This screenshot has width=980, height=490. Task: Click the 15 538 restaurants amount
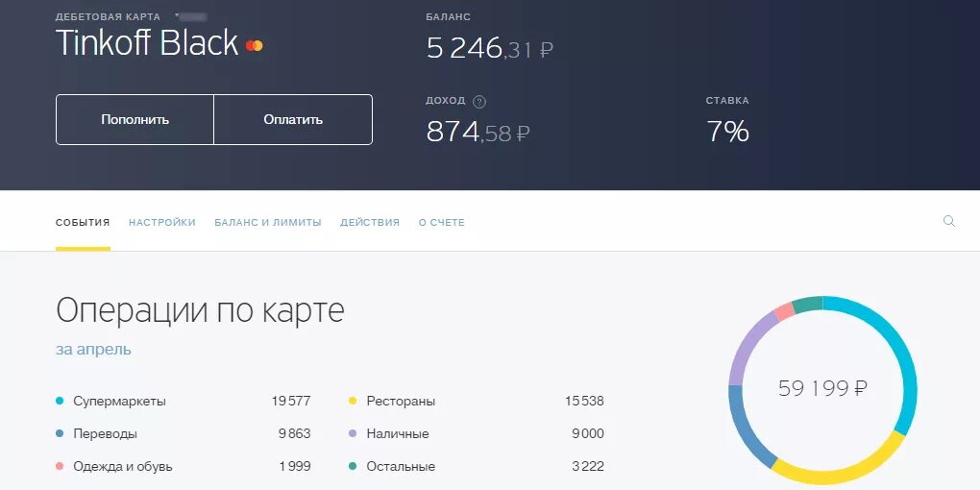[584, 402]
